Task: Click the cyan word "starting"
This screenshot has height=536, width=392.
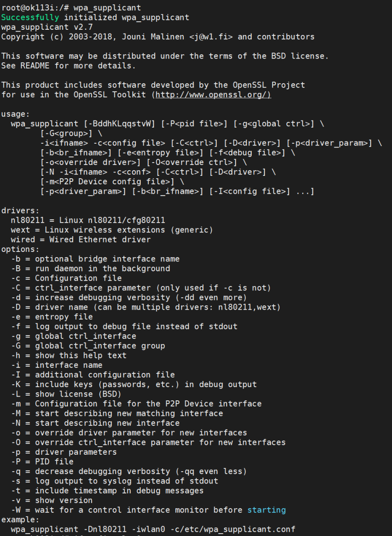Action: tap(267, 510)
